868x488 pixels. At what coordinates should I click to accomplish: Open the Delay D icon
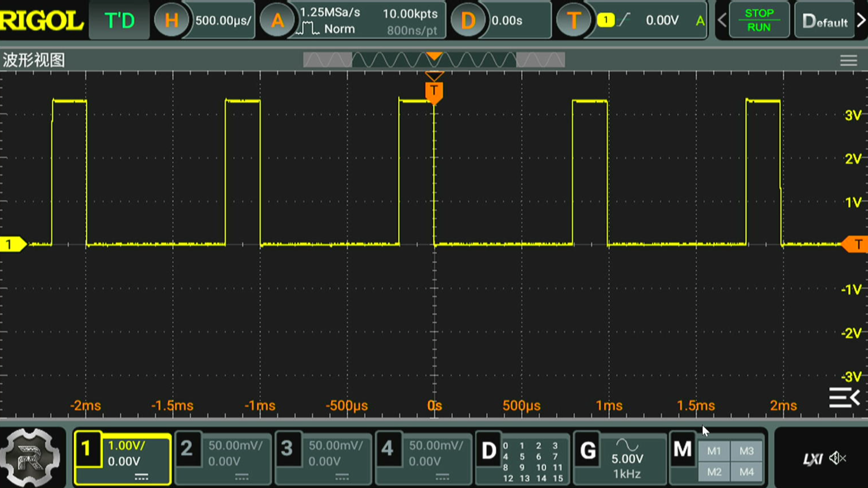[468, 20]
